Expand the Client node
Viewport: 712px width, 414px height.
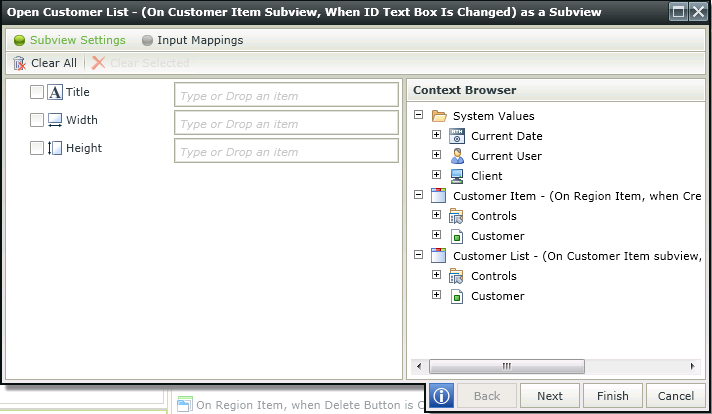[x=436, y=175]
